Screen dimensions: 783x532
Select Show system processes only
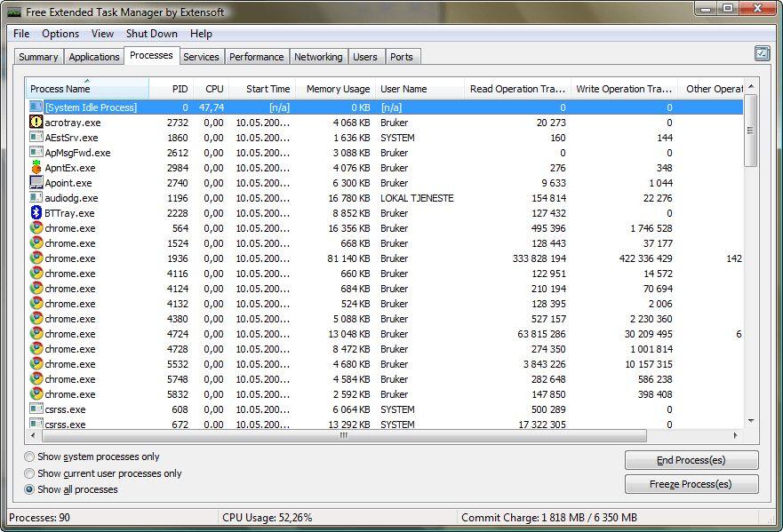(30, 457)
